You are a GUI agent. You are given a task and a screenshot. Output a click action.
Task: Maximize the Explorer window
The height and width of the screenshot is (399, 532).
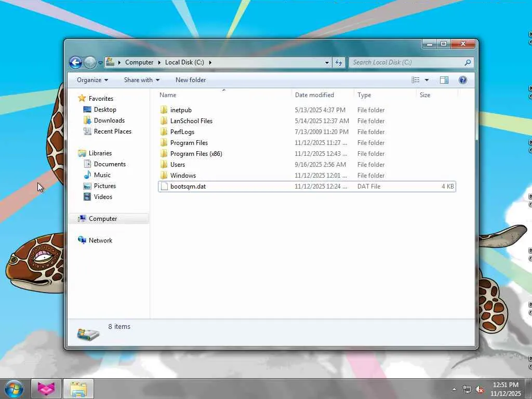coord(444,44)
